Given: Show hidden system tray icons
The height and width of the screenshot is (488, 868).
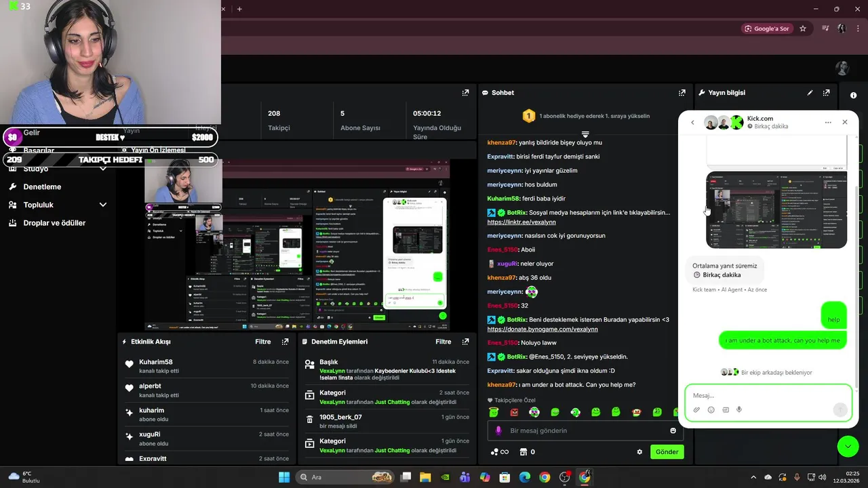Looking at the screenshot, I should pyautogui.click(x=753, y=477).
